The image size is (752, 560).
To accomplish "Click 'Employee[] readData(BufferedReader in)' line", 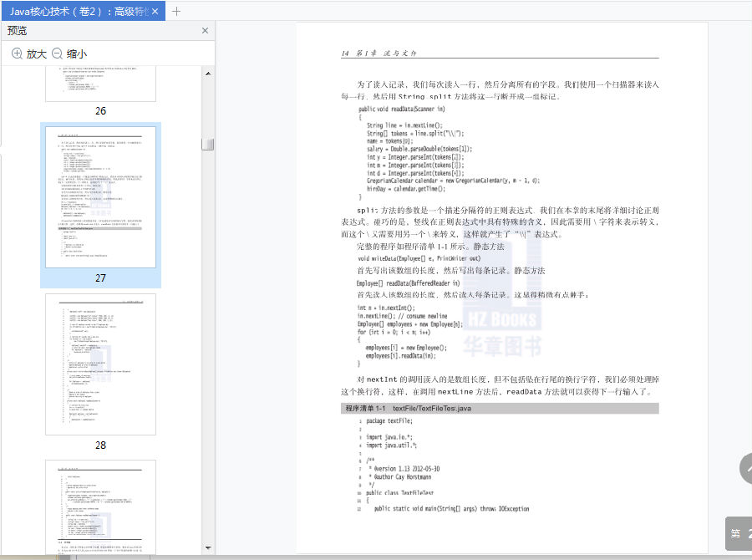I will (x=408, y=283).
